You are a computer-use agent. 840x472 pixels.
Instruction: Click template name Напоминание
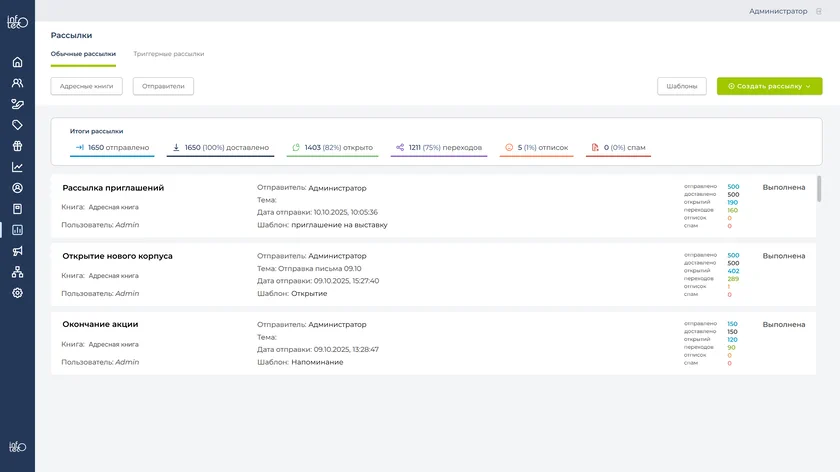click(x=317, y=362)
